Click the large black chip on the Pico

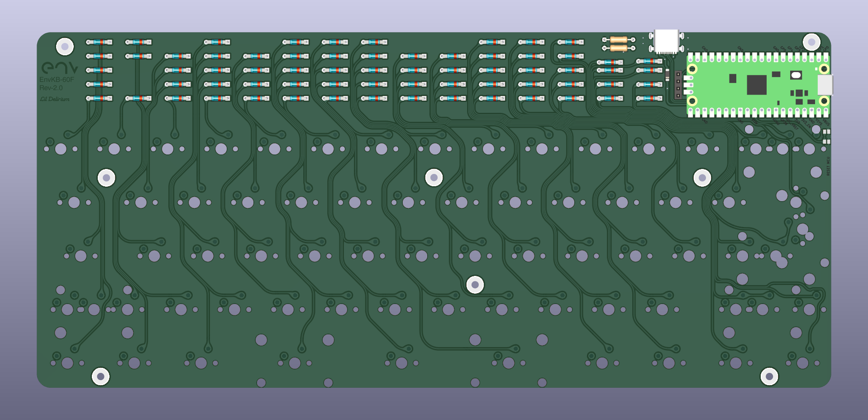pos(756,85)
